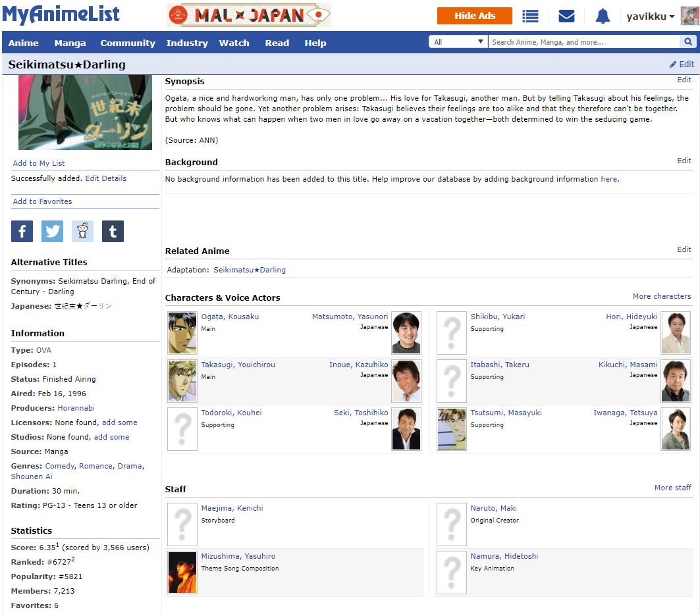Click the search magnifier button
700x614 pixels.
[x=687, y=42]
